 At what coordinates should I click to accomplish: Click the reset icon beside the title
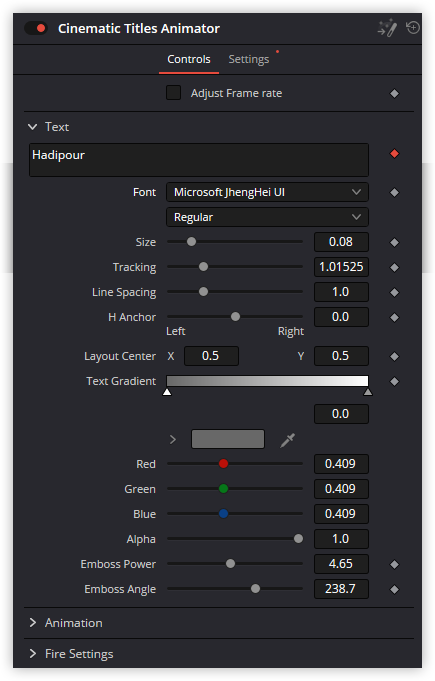[412, 28]
